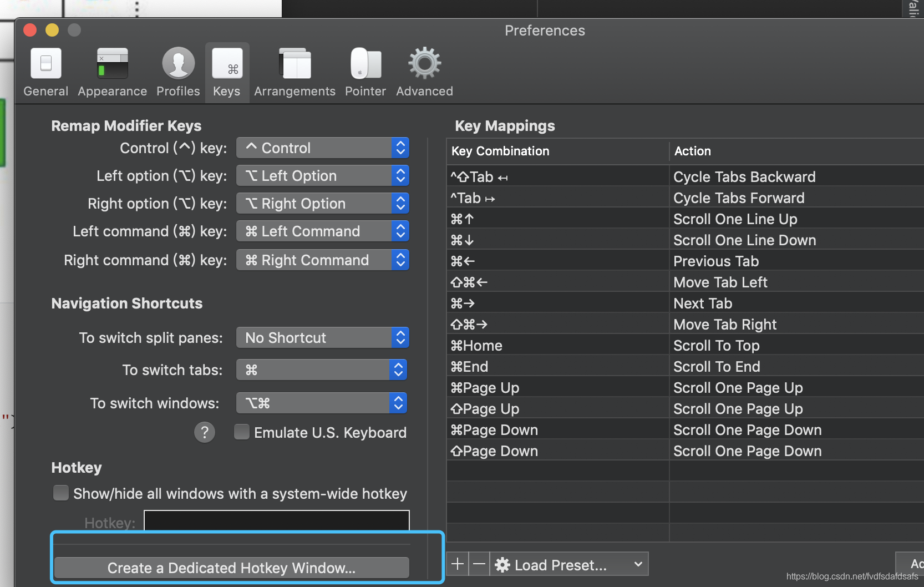Viewport: 924px width, 587px height.
Task: Select the ⌘Page Up key combination cell
Action: click(557, 387)
